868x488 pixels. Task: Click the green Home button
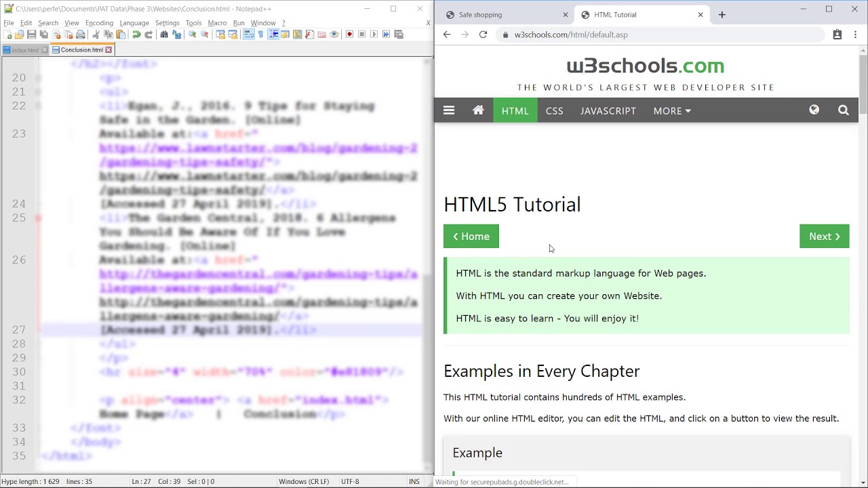tap(471, 237)
